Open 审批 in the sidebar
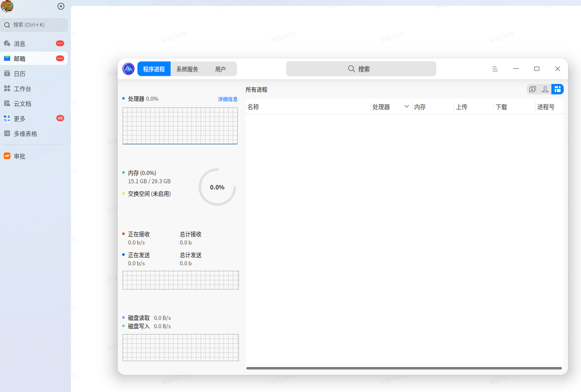 tap(34, 156)
